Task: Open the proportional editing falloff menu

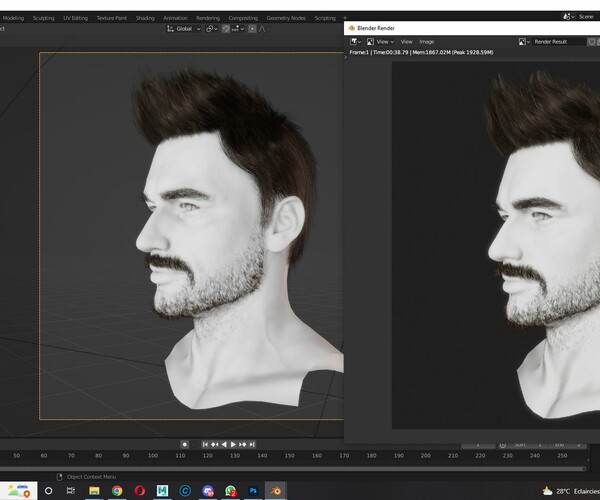Action: 264,29
